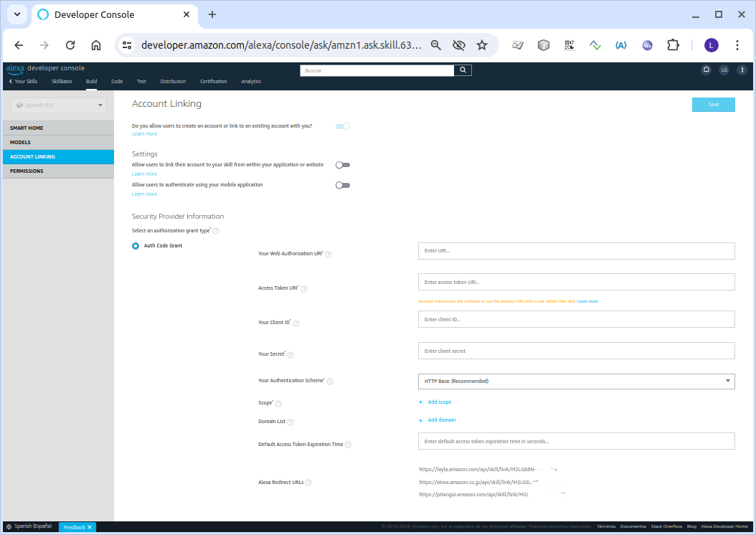Switch to the Code tab
This screenshot has width=756, height=535.
pos(117,82)
